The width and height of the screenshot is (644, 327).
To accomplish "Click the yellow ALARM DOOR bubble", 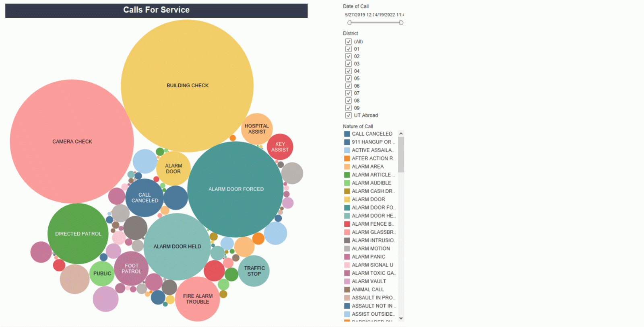I will pyautogui.click(x=173, y=169).
